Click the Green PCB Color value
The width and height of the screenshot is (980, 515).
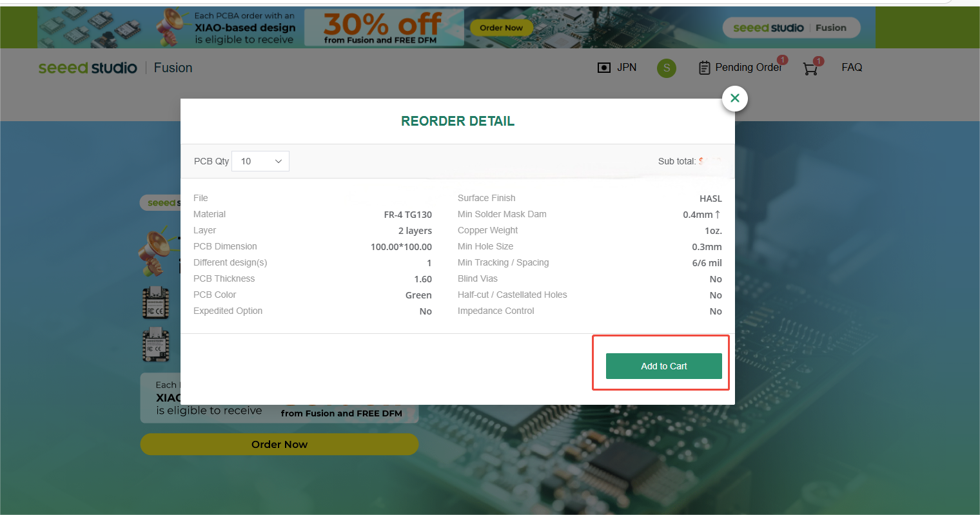tap(418, 295)
